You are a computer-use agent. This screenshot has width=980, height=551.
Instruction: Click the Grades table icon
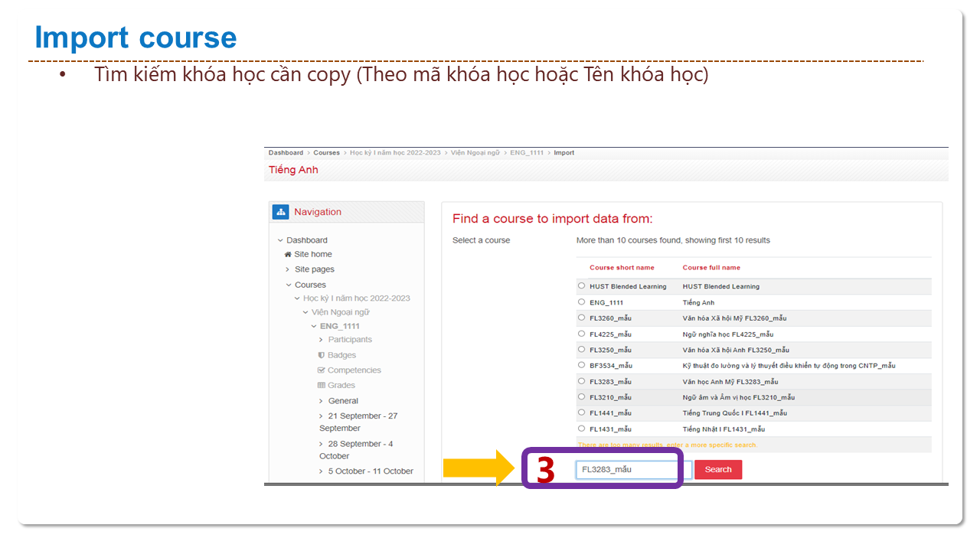(x=322, y=386)
